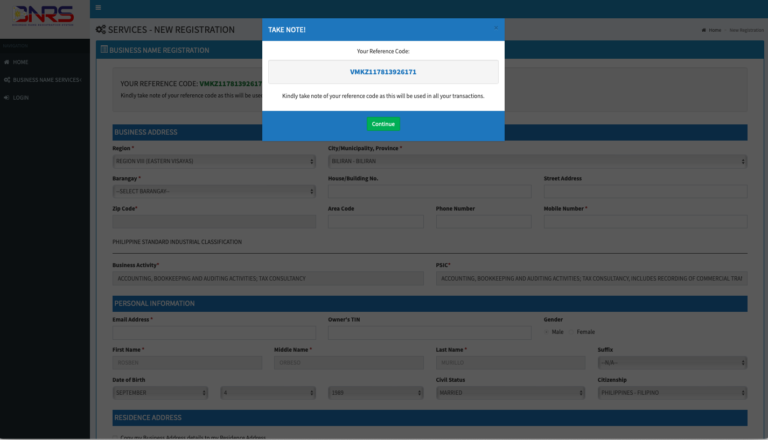Click the Business Name Registration panel icon
Viewport: 768px width, 440px height.
coord(103,50)
